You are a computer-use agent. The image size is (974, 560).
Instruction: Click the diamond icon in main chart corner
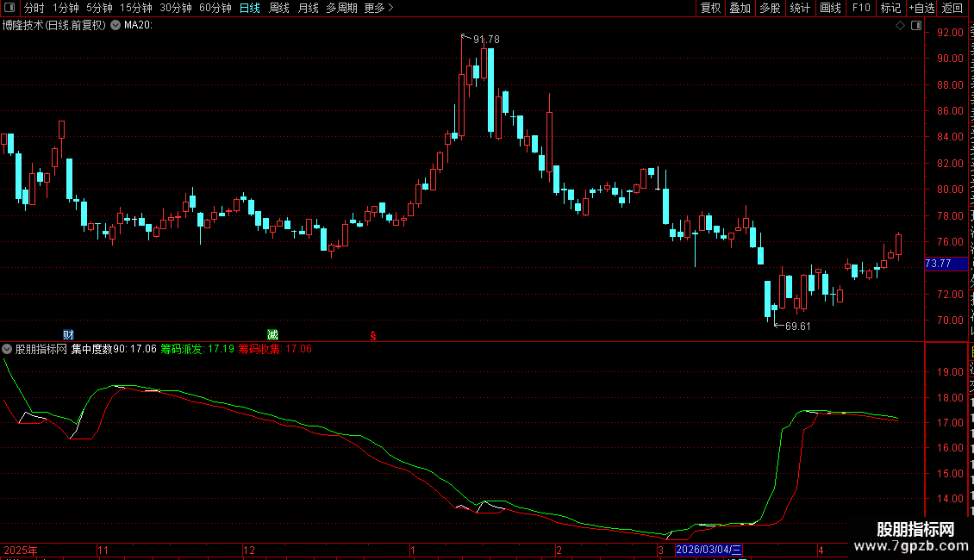900,25
